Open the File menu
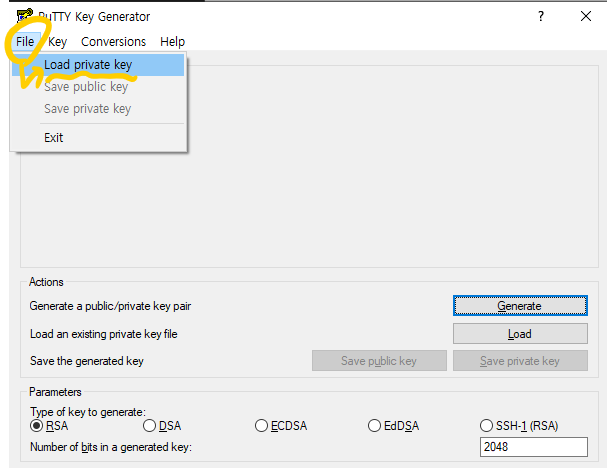The image size is (607, 468). [25, 41]
